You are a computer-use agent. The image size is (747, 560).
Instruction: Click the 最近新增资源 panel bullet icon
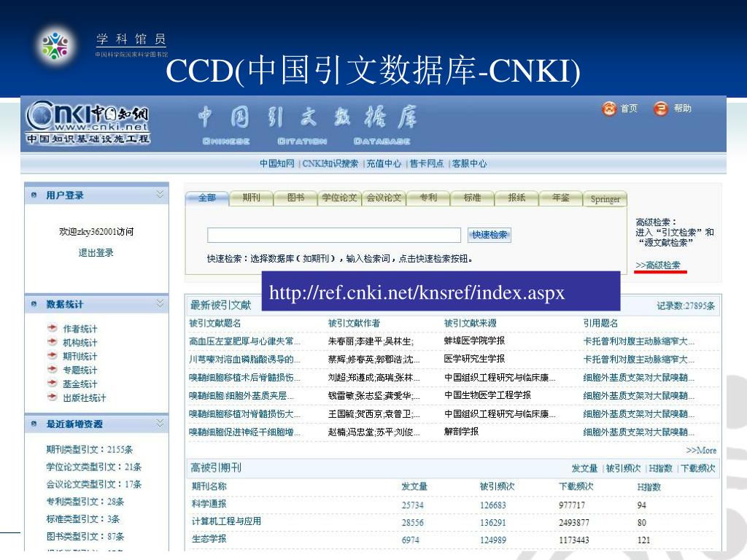[x=34, y=424]
